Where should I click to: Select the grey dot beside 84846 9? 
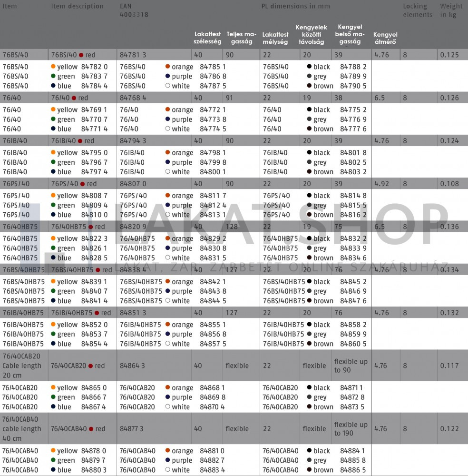(310, 291)
